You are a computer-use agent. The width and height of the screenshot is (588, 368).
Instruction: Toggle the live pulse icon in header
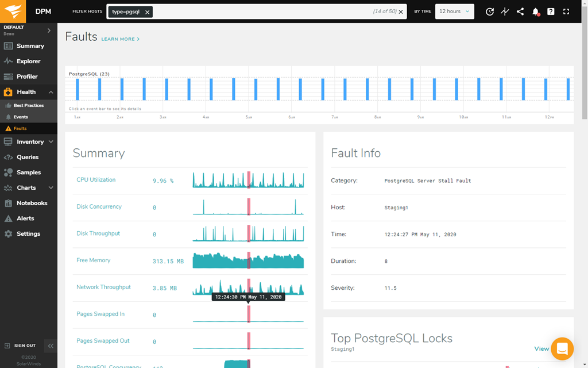[505, 11]
